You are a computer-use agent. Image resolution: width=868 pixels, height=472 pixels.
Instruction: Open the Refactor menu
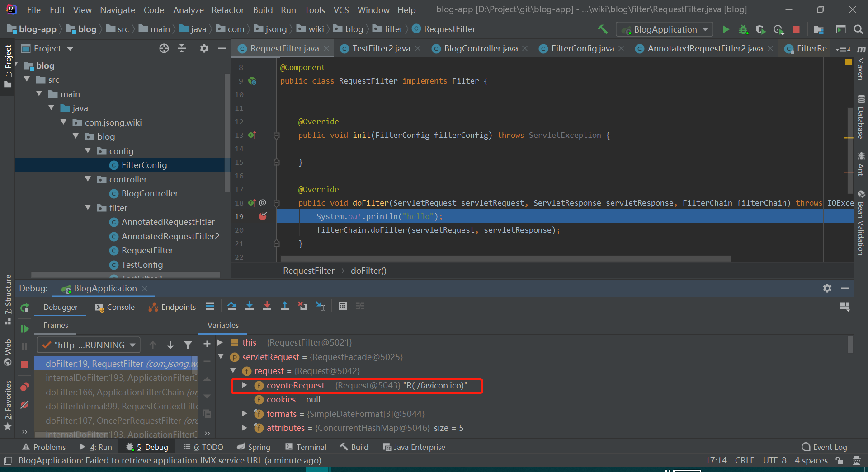coord(227,10)
